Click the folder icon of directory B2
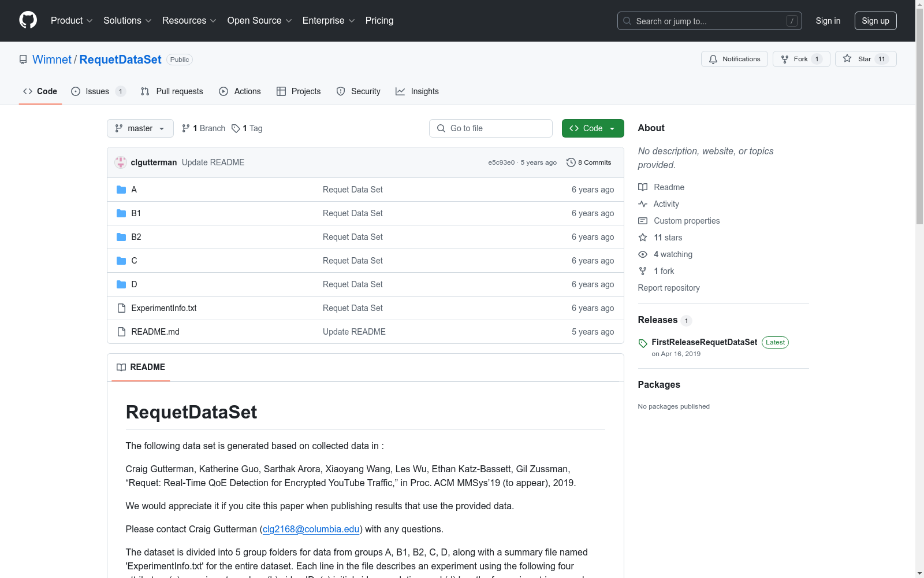Screen dimensions: 924x578 tap(121, 237)
